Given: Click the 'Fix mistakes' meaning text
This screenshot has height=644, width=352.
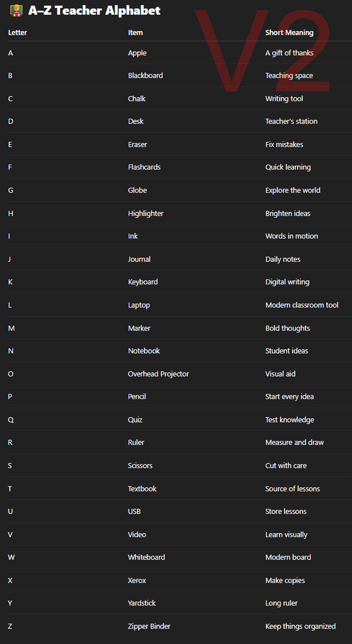Looking at the screenshot, I should [284, 145].
